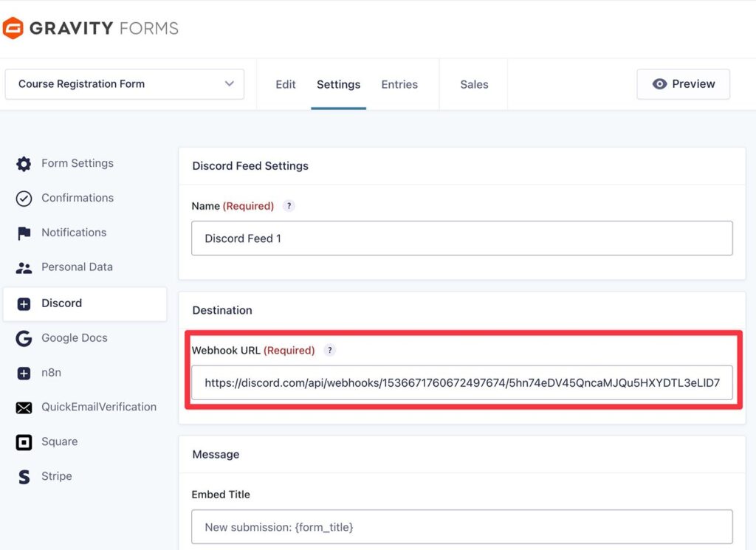Open help tooltip next to Name field
The image size is (756, 550).
tap(289, 206)
